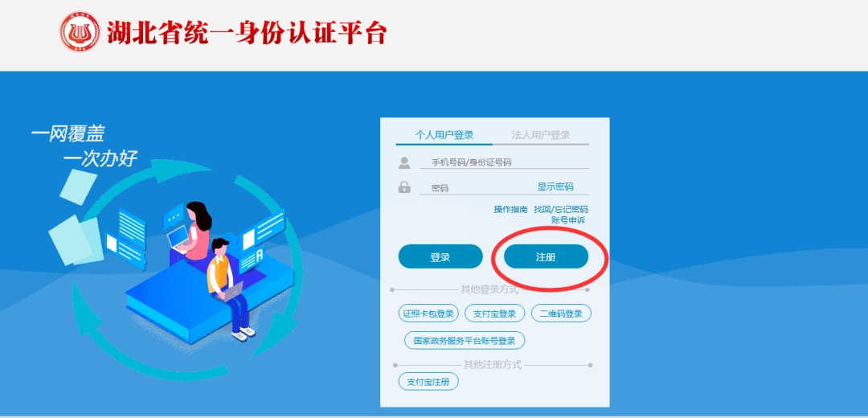Toggle 显示密码 to show password
868x418 pixels.
555,186
